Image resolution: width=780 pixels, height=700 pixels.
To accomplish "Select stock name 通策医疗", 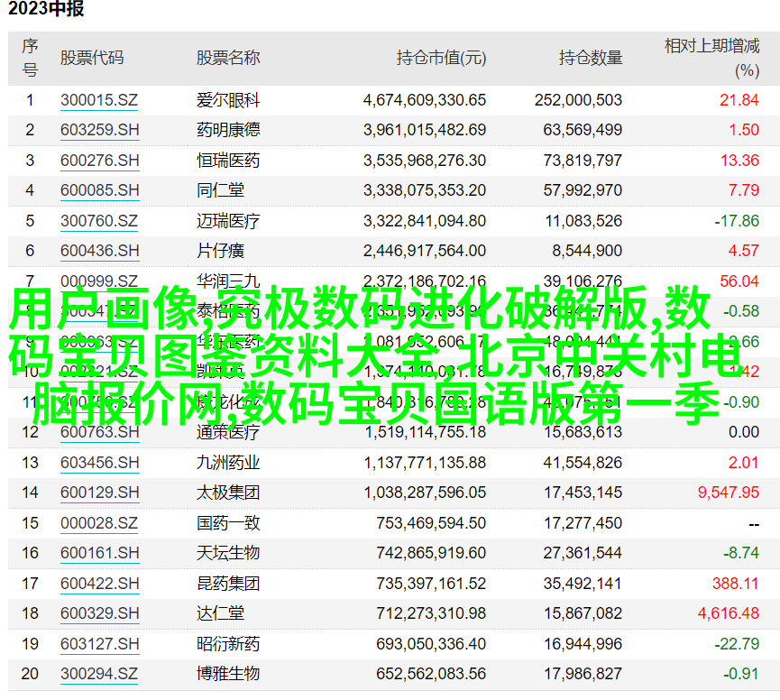I will 228,432.
